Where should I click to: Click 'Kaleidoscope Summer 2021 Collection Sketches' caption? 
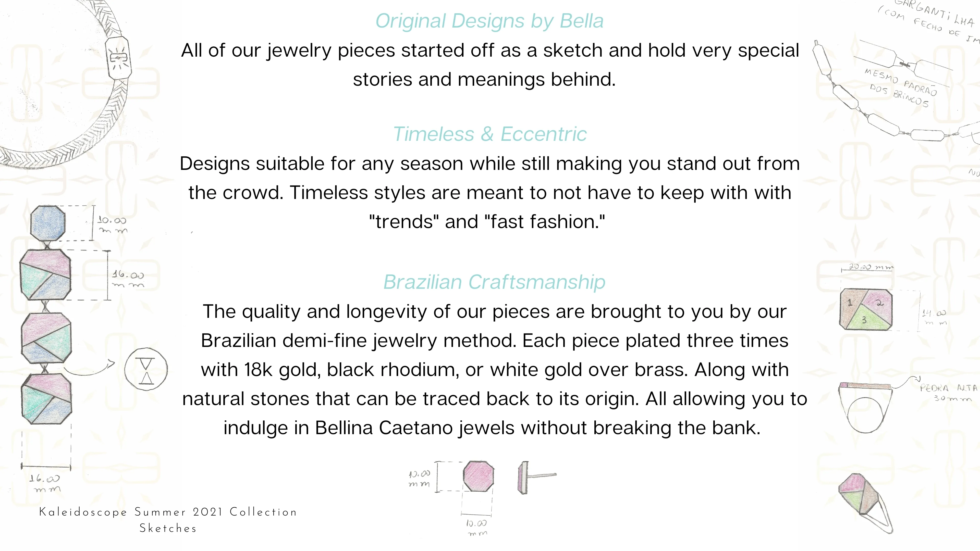[168, 520]
